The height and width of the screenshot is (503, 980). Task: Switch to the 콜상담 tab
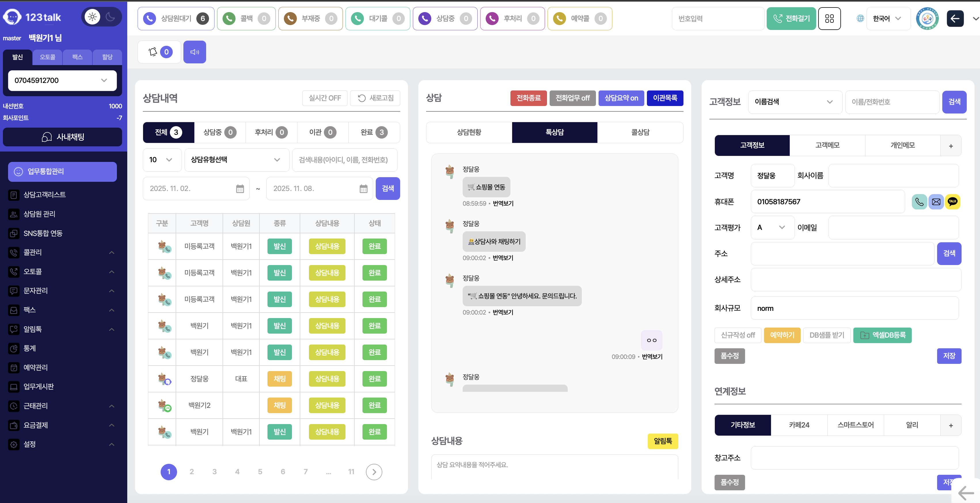pos(640,132)
